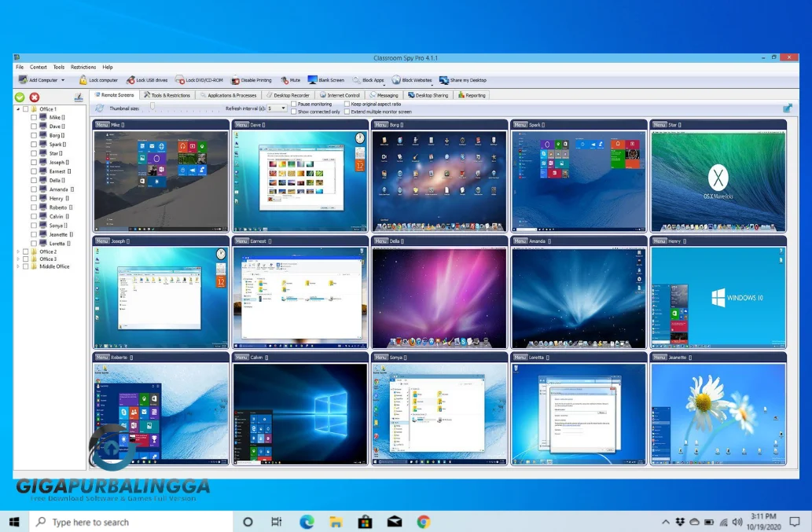Check Show connected only
This screenshot has height=532, width=812.
(x=294, y=110)
